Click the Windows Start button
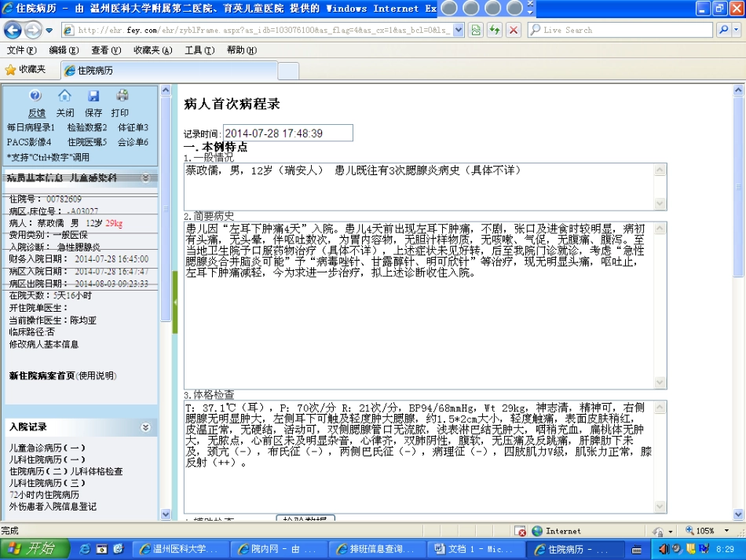 click(35, 548)
